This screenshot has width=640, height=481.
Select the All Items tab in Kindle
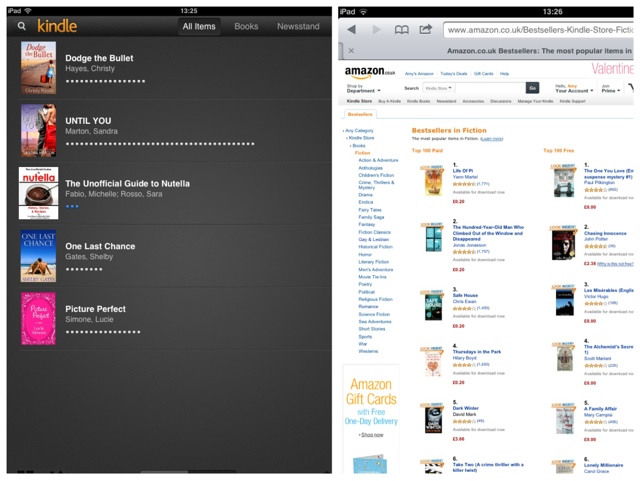[199, 27]
